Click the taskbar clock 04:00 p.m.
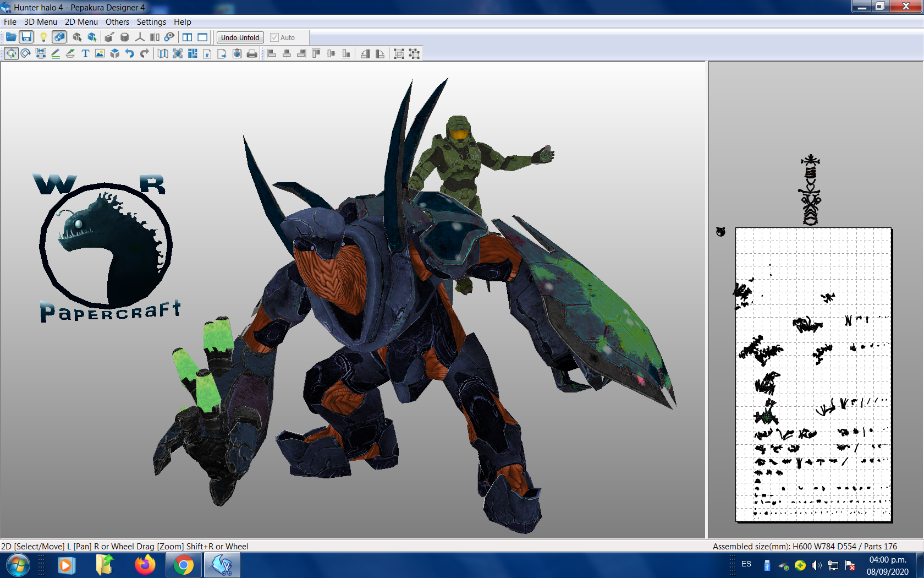Viewport: 924px width, 578px height. click(x=888, y=559)
